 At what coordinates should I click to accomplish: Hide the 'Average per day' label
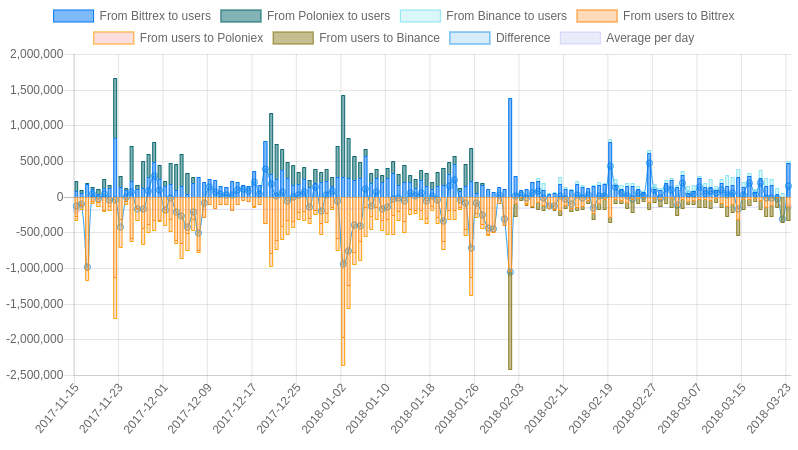coord(649,38)
